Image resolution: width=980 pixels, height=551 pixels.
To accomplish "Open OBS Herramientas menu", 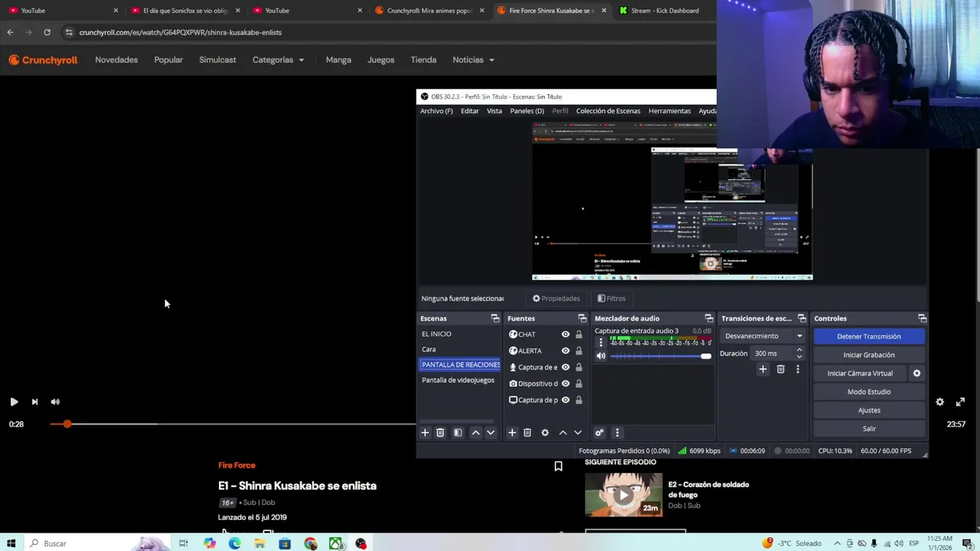I will click(669, 111).
